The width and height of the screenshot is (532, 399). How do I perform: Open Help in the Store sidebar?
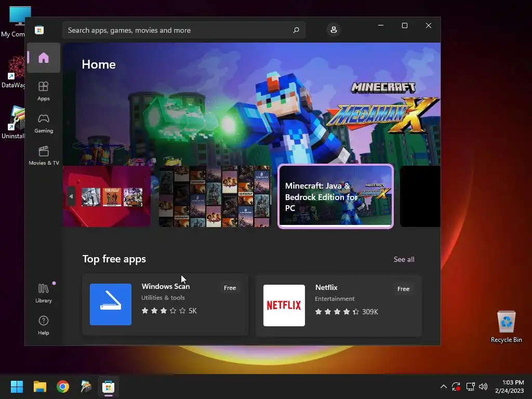pos(44,325)
